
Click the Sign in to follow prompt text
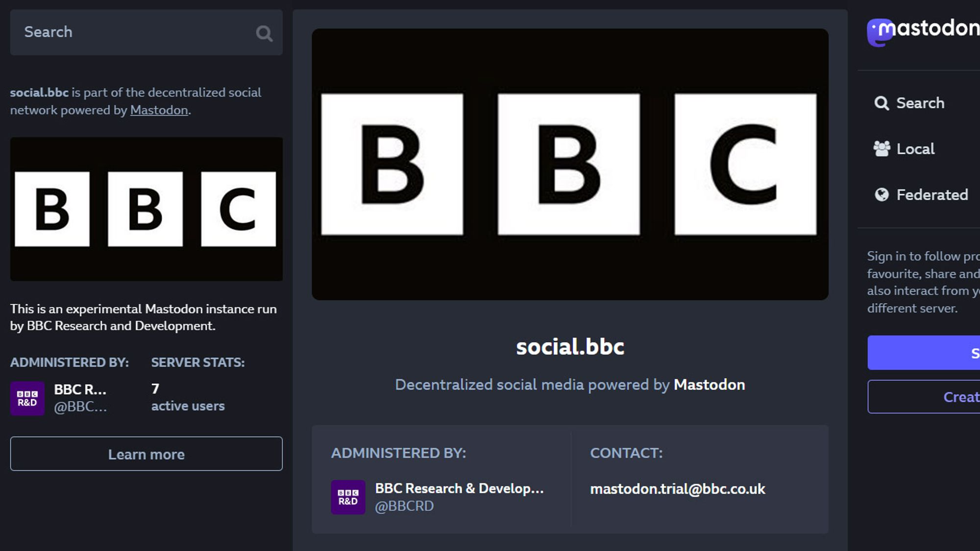[924, 282]
